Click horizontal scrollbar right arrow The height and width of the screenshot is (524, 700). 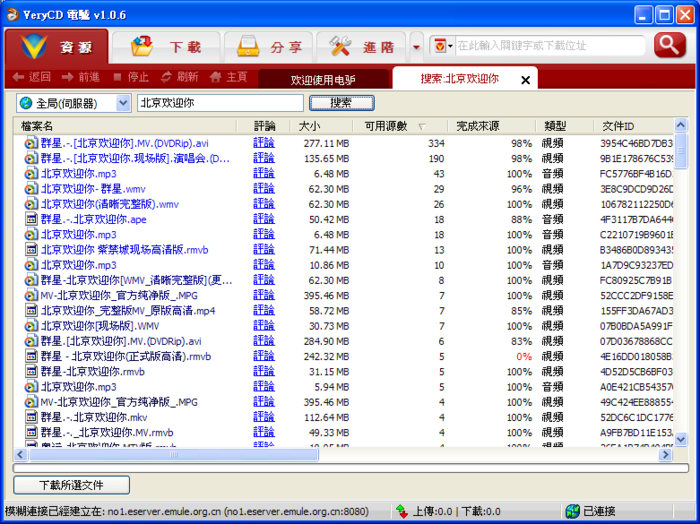(666, 454)
